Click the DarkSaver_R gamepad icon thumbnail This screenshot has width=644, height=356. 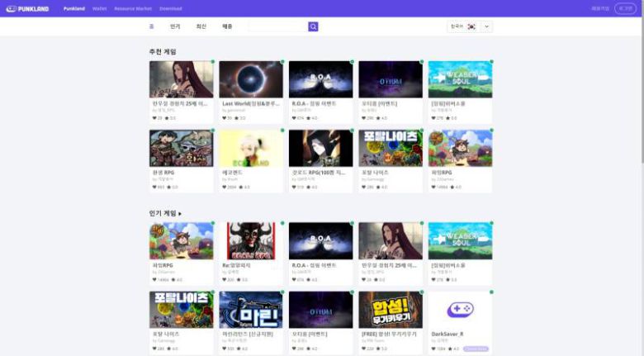tap(460, 309)
